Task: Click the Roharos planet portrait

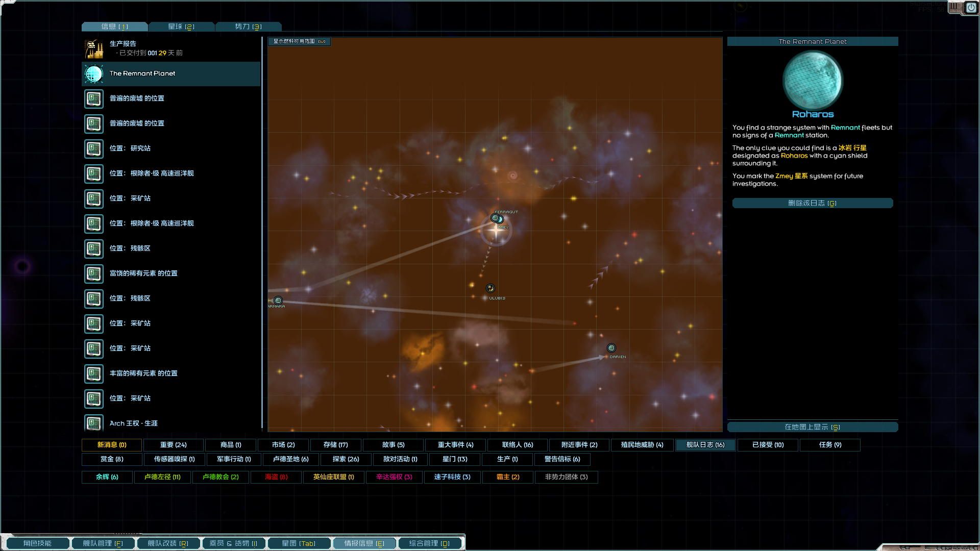Action: (812, 81)
